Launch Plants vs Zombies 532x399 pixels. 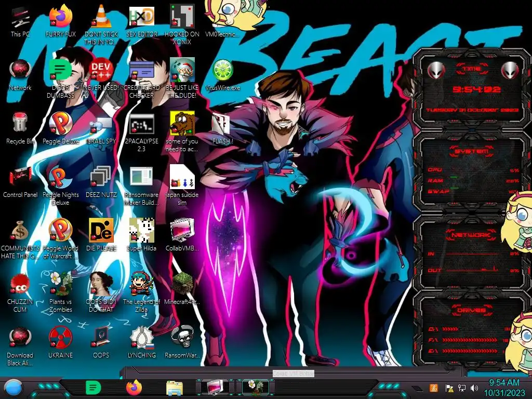[60, 284]
